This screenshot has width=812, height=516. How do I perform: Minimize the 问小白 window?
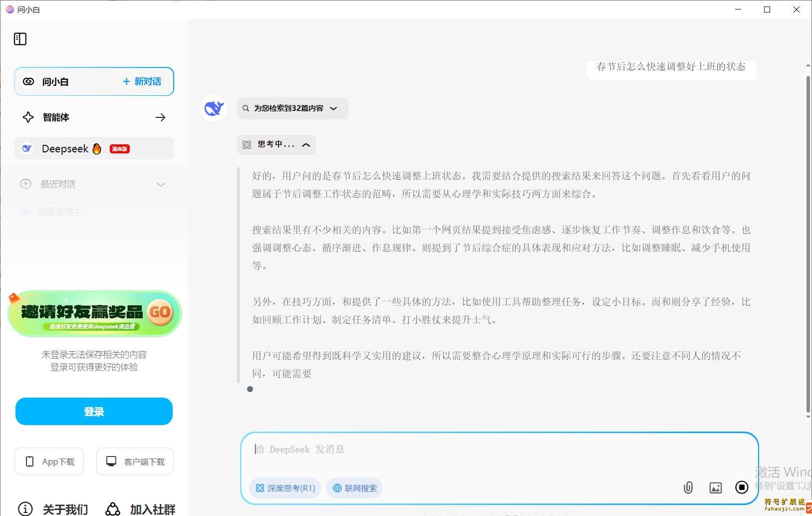(739, 9)
